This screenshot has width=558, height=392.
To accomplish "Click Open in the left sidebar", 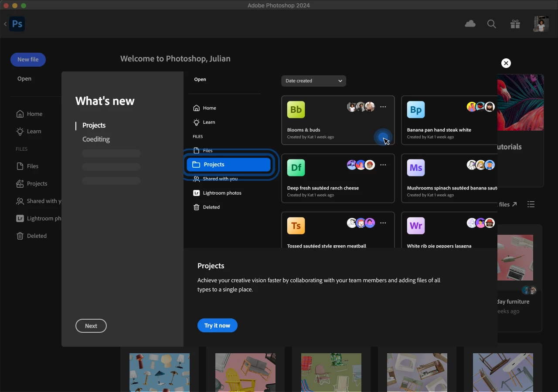I will (24, 78).
